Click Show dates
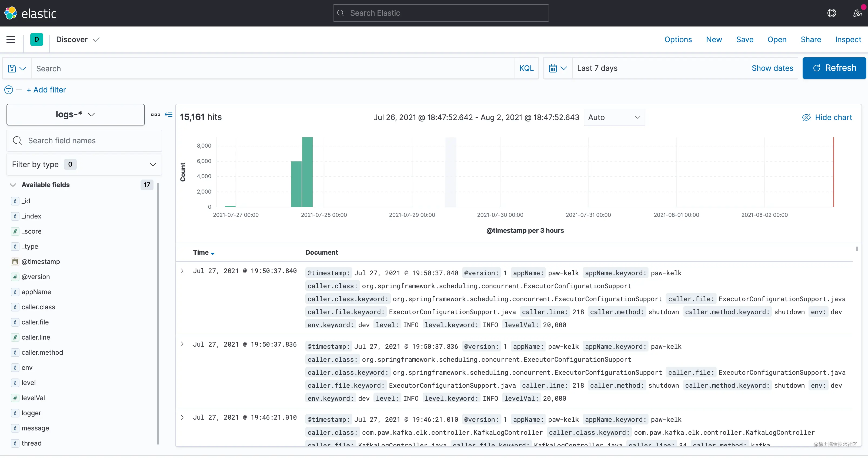The image size is (868, 458). pos(772,68)
